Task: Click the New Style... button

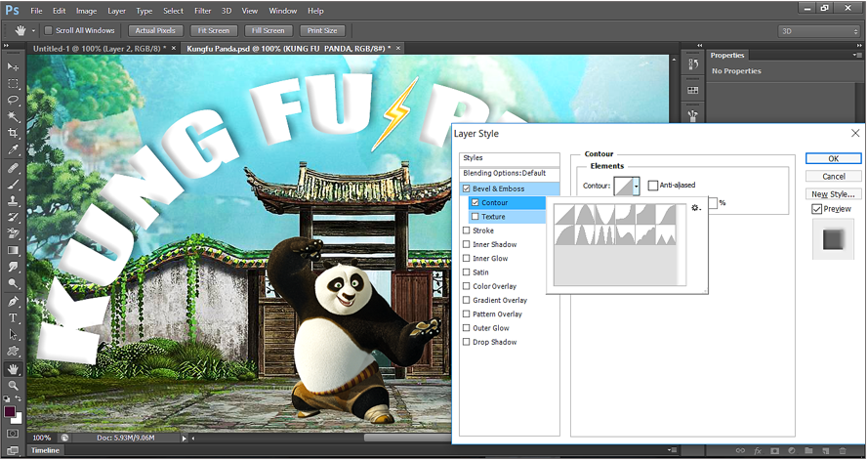Action: coord(834,194)
